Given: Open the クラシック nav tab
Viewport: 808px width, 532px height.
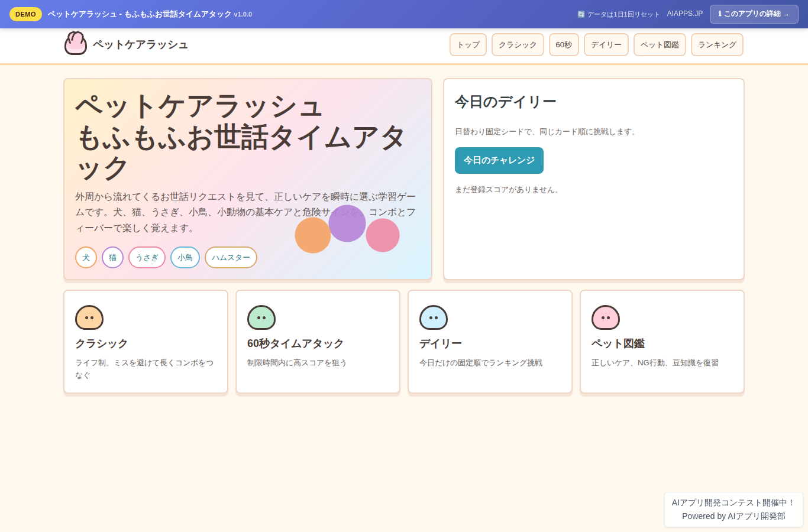Looking at the screenshot, I should click(518, 45).
